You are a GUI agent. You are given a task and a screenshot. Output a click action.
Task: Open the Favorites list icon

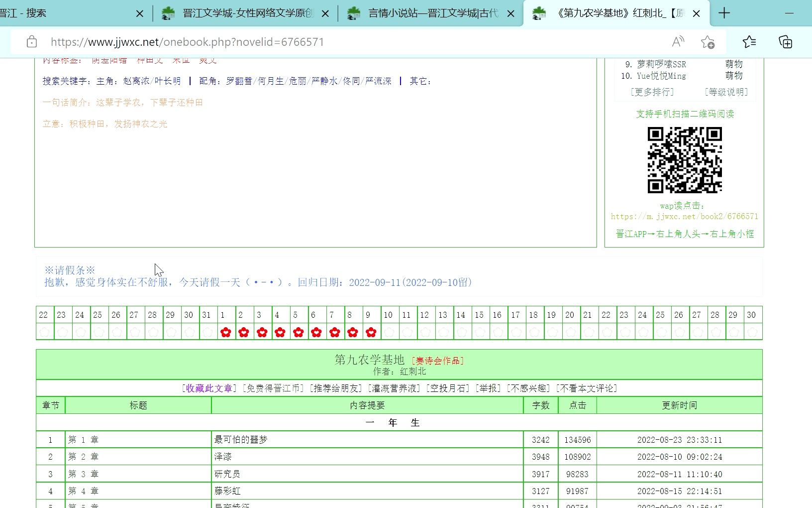(x=749, y=42)
